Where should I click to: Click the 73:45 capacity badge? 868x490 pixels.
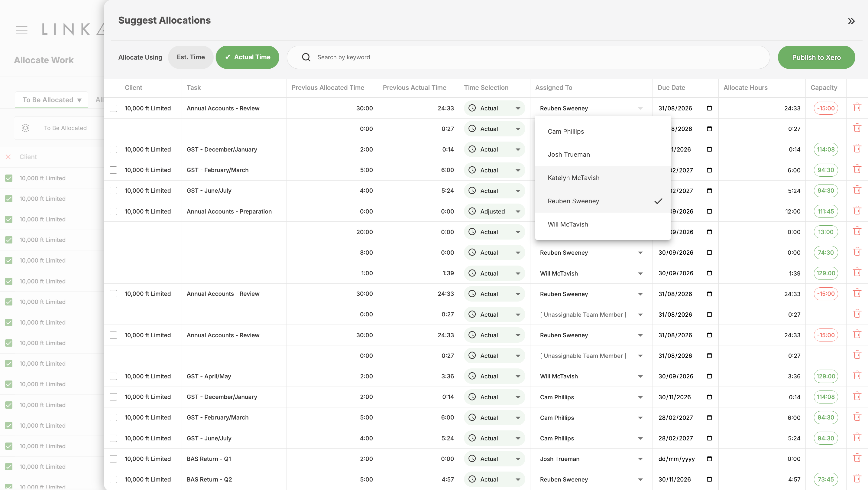pos(826,479)
